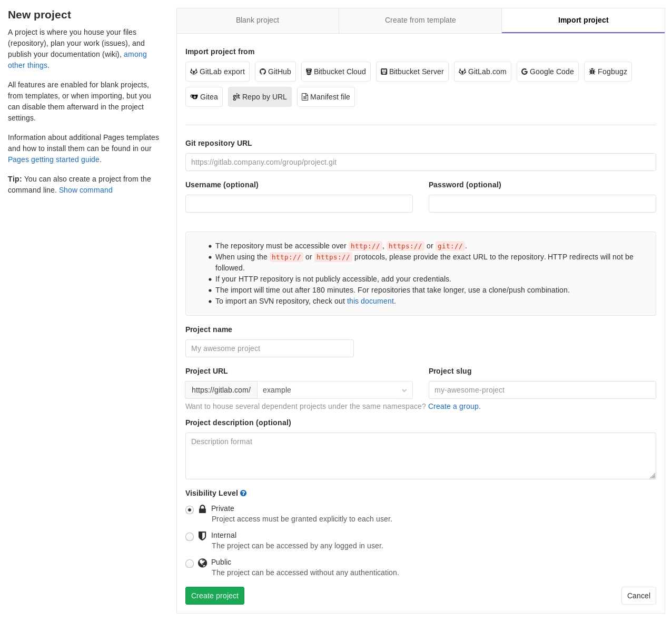Screen dimensions: 672x622
Task: Set visibility to Internal
Action: click(190, 536)
